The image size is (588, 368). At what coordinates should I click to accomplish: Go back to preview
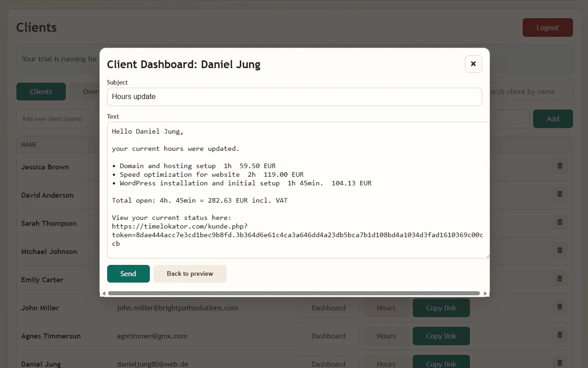tap(190, 274)
